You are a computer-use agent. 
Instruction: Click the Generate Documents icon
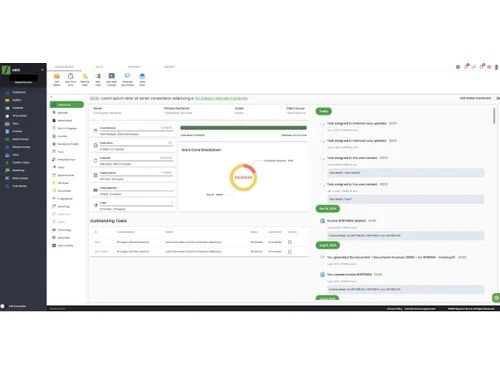tap(127, 76)
